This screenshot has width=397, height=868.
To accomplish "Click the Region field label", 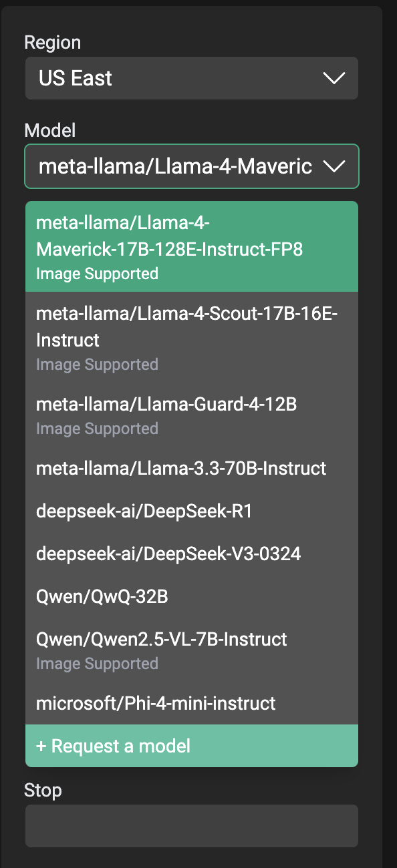I will point(52,42).
